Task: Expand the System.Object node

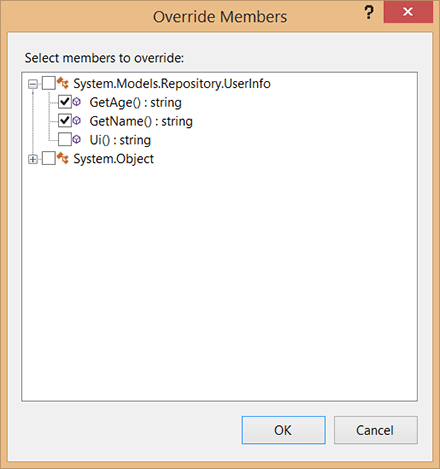Action: (33, 160)
